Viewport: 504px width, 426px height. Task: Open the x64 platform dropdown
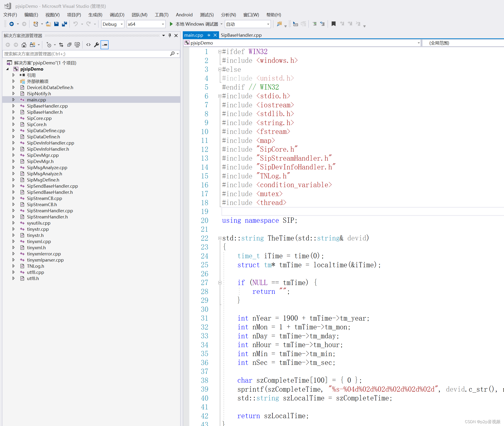(163, 24)
